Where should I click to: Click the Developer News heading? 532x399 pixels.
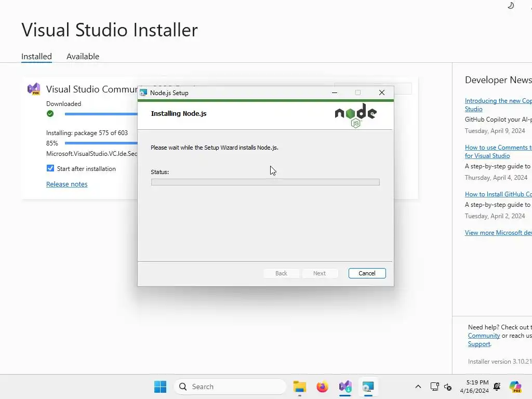pyautogui.click(x=498, y=80)
